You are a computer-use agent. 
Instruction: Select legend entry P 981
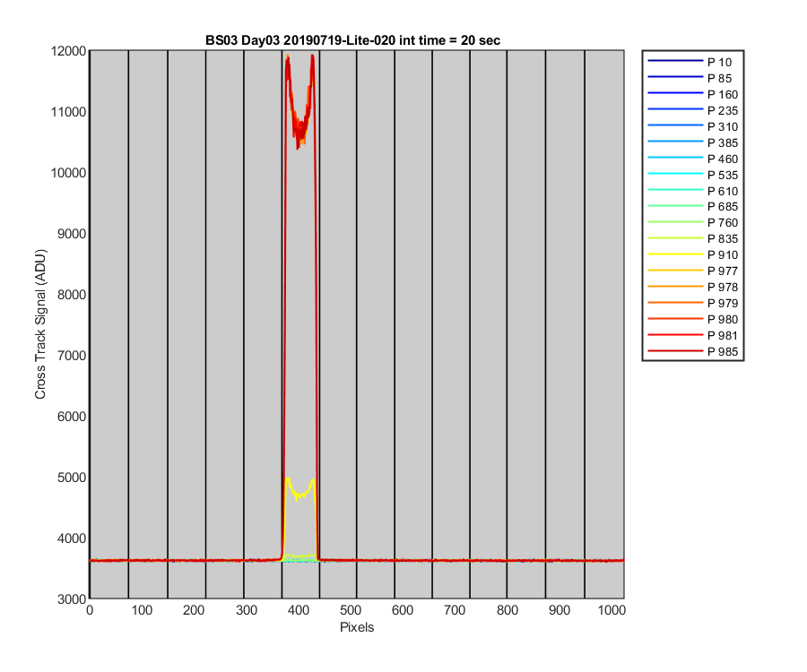[x=693, y=335]
